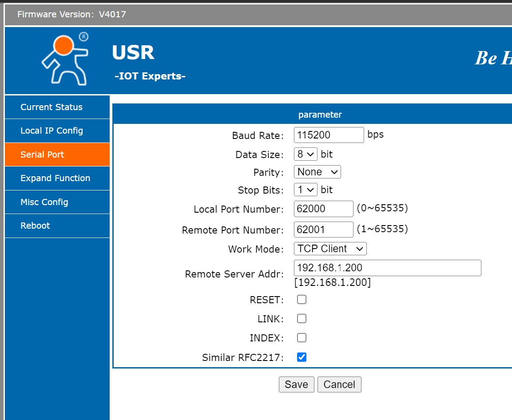
Task: Focus the Baud Rate input field
Action: point(329,135)
